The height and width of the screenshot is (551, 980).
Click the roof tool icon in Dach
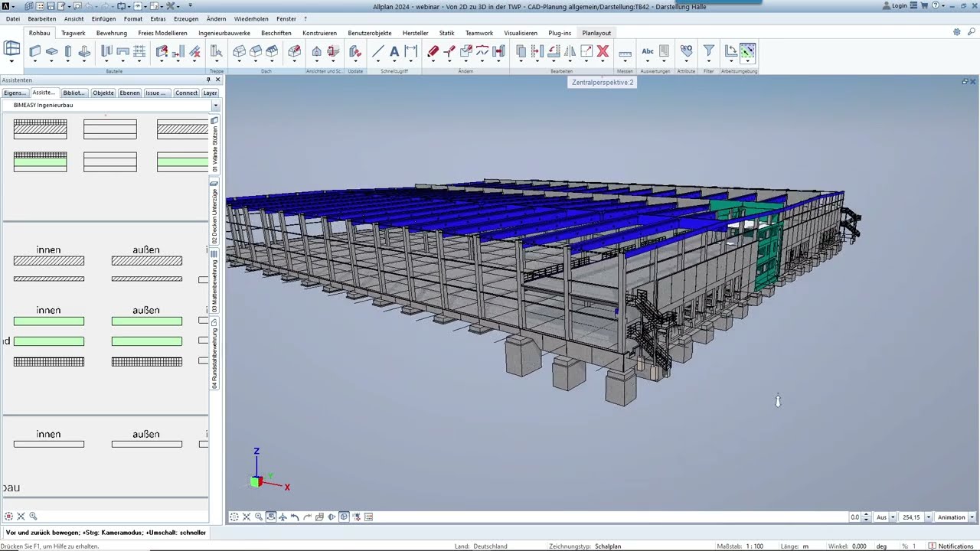click(239, 51)
